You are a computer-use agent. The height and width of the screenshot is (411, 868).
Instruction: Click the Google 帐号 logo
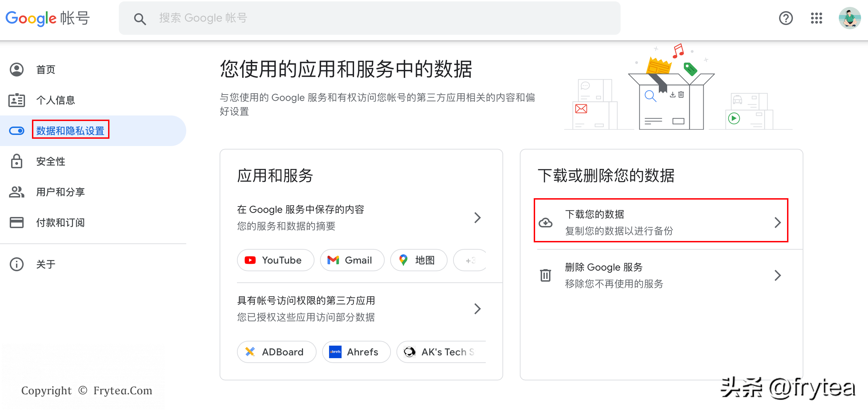pyautogui.click(x=48, y=18)
